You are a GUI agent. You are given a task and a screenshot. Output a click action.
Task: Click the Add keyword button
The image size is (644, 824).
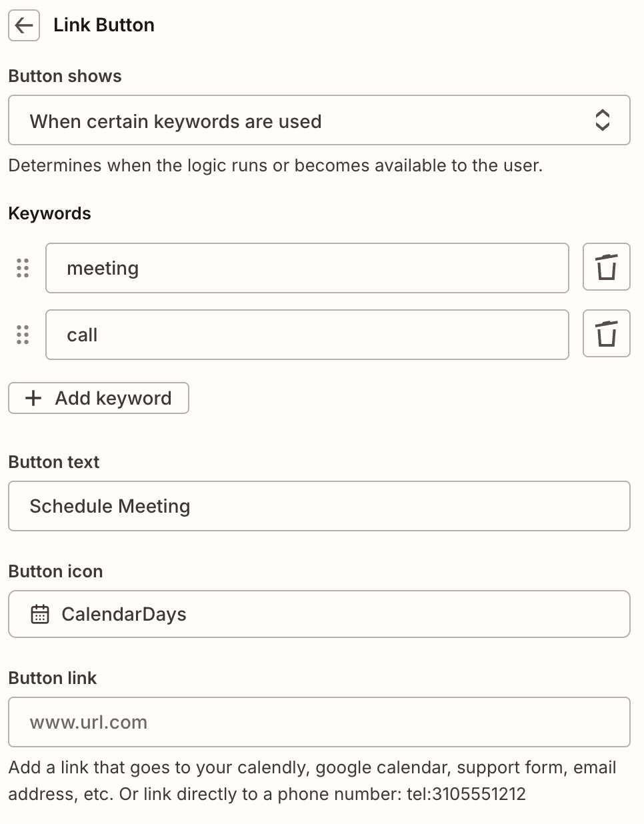pyautogui.click(x=98, y=397)
